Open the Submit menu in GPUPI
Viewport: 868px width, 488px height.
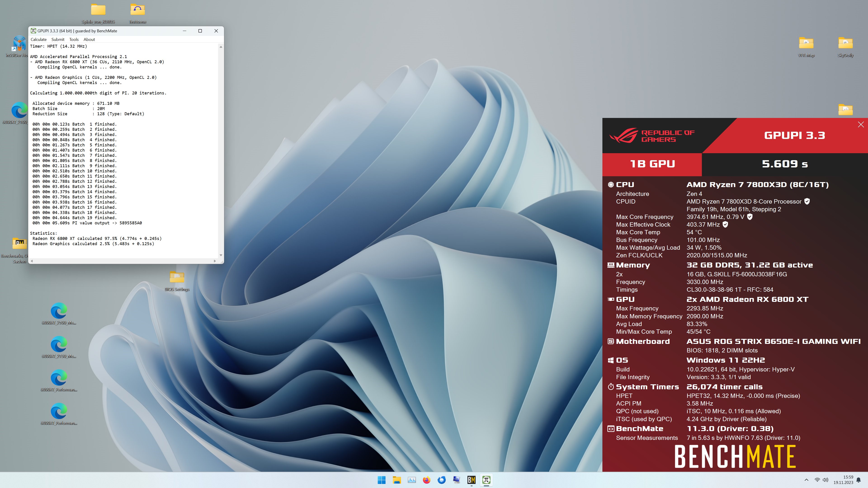[x=58, y=39]
